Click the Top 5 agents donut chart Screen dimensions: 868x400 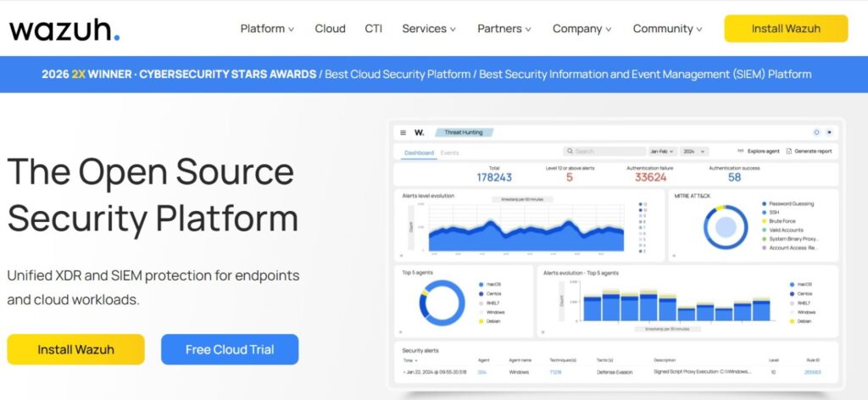point(442,303)
